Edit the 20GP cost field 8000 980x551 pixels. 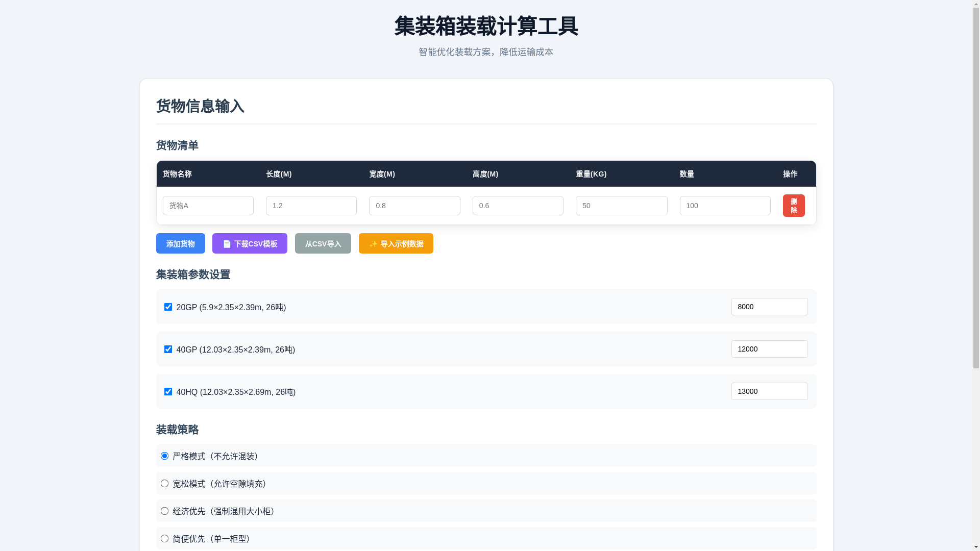[x=770, y=307]
